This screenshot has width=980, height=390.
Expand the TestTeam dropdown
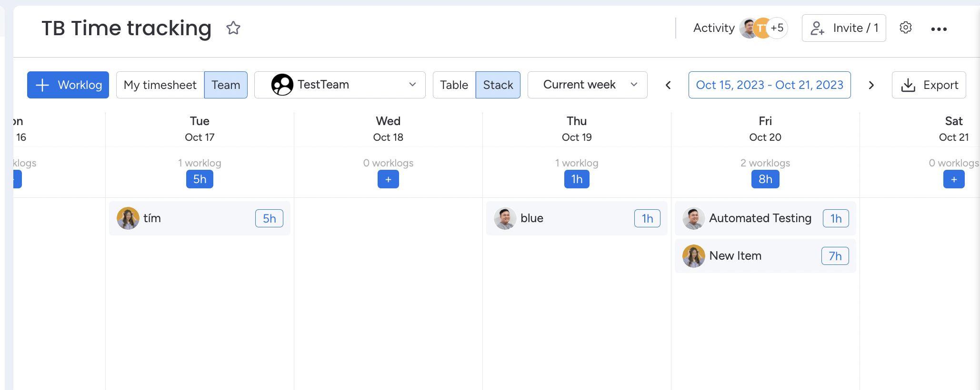(340, 85)
